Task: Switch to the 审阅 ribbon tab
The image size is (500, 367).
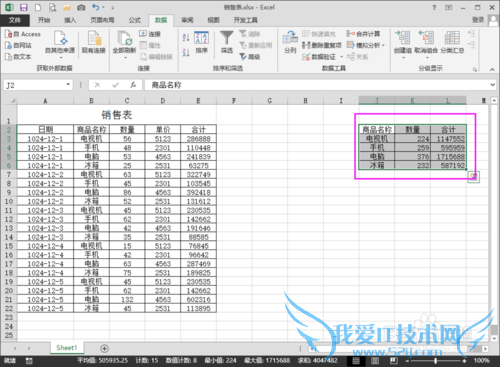Action: [x=187, y=20]
